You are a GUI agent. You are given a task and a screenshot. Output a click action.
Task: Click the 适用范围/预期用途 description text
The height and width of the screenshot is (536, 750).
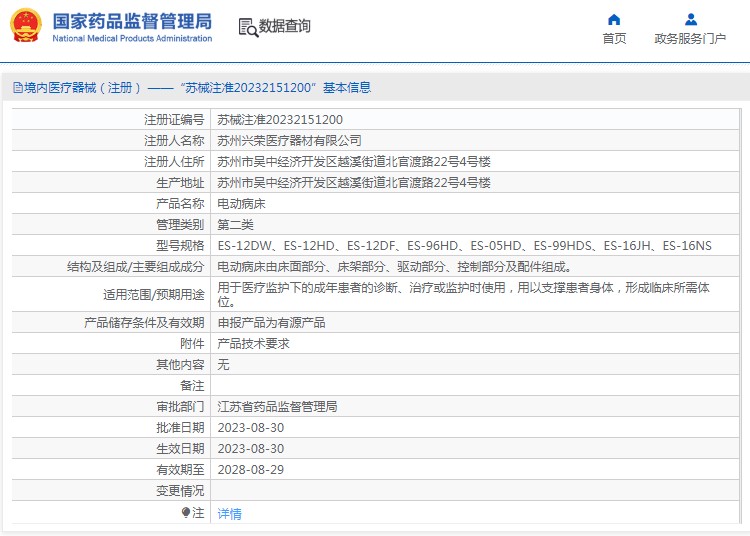[463, 295]
